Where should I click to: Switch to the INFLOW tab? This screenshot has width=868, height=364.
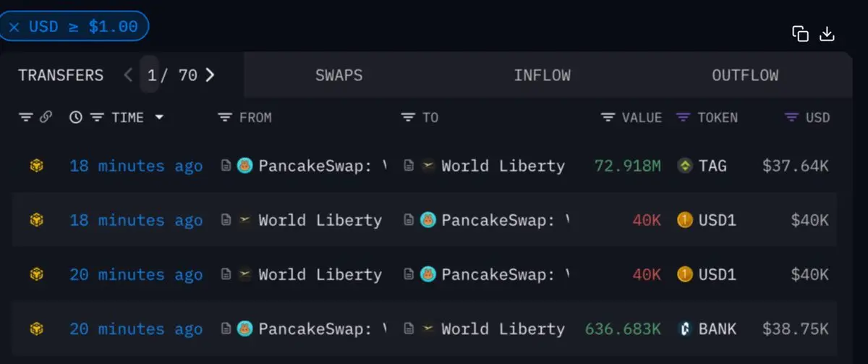coord(542,75)
